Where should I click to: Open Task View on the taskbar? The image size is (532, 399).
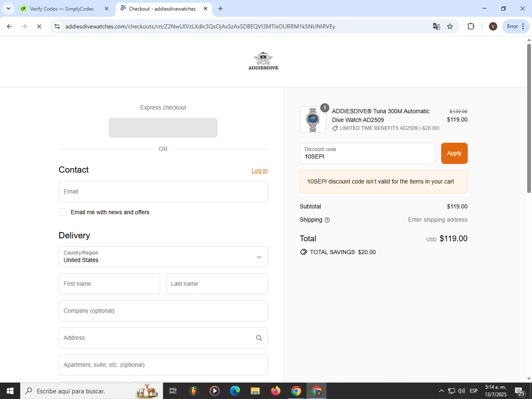[173, 391]
